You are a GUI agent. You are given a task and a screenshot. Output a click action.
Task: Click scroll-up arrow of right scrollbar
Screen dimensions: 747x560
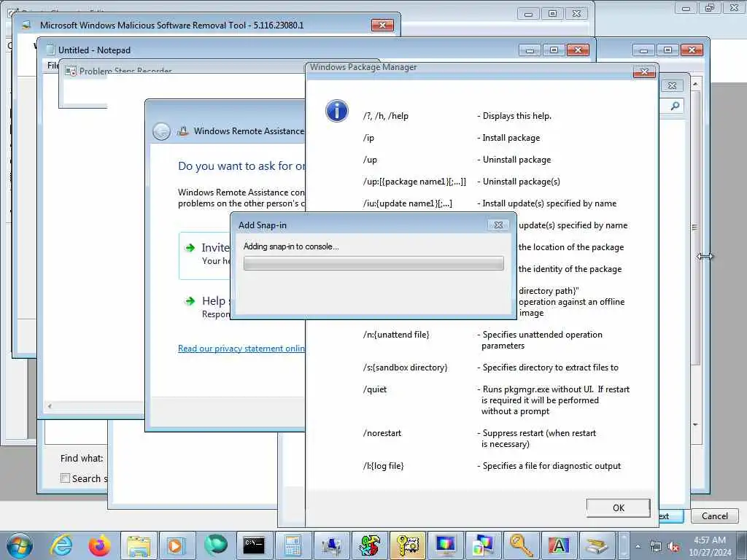(695, 84)
